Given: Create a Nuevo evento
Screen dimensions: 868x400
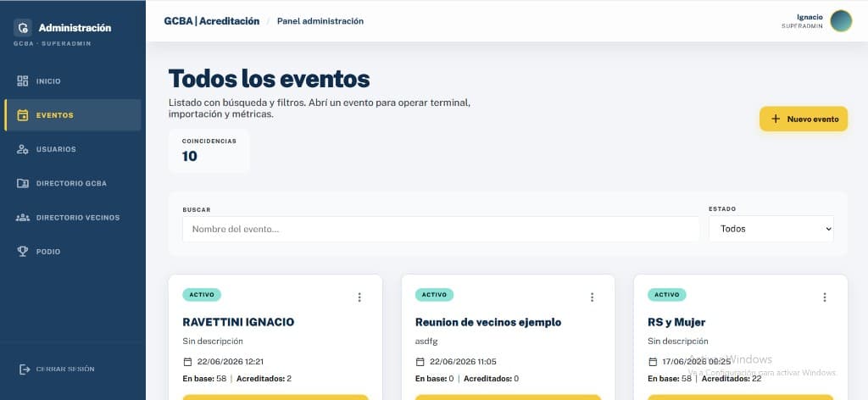Looking at the screenshot, I should pos(804,119).
